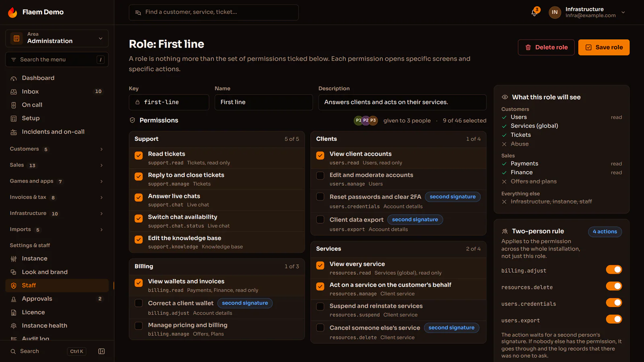644x362 pixels.
Task: Go to Dashboard in the menu
Action: click(57, 78)
